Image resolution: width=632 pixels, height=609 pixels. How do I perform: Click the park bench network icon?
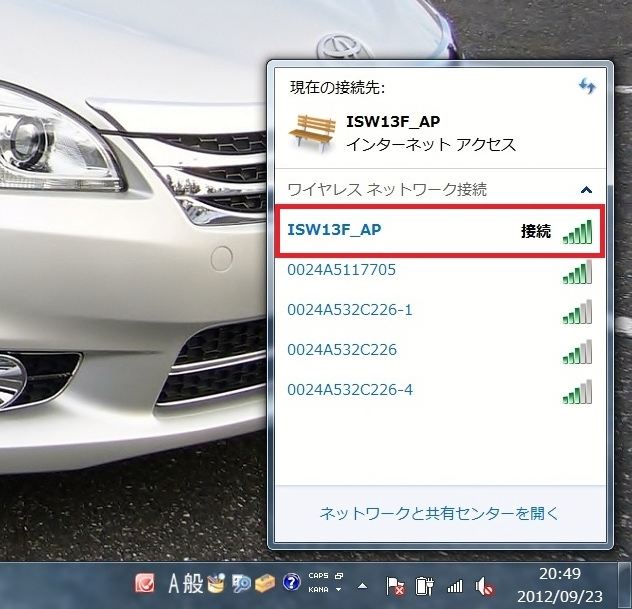tap(312, 133)
